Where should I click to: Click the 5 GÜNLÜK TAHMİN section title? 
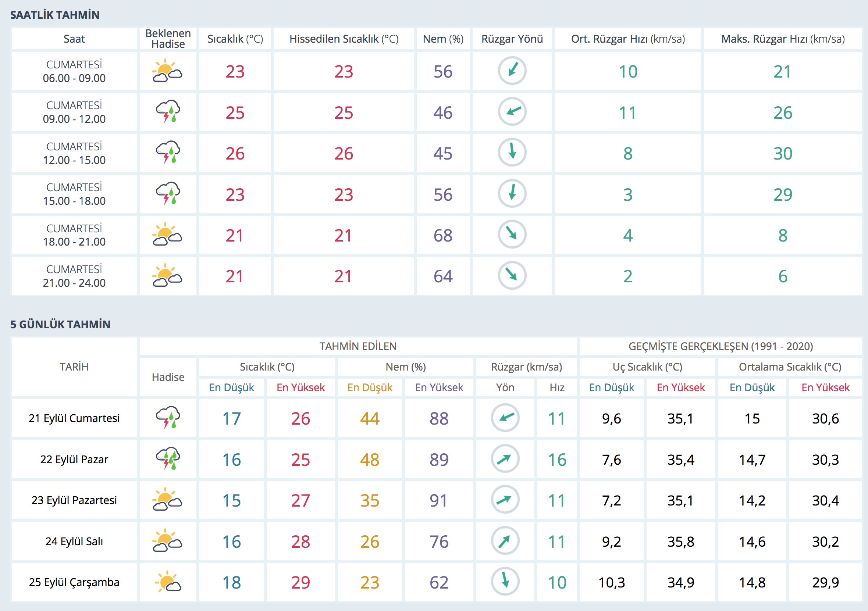pyautogui.click(x=60, y=324)
